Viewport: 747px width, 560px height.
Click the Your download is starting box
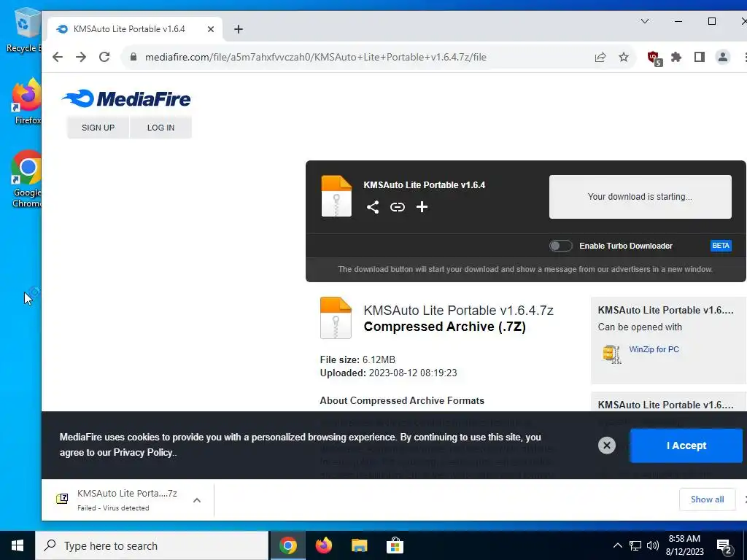pyautogui.click(x=640, y=197)
